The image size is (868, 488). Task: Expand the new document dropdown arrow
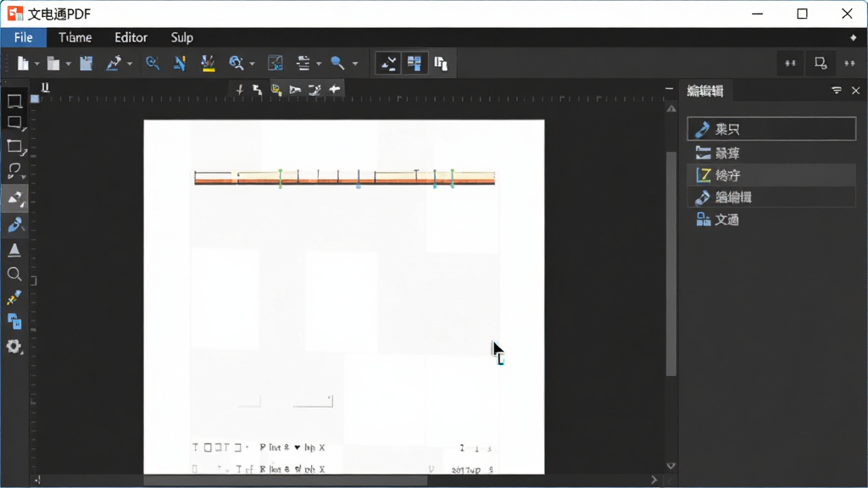(36, 64)
